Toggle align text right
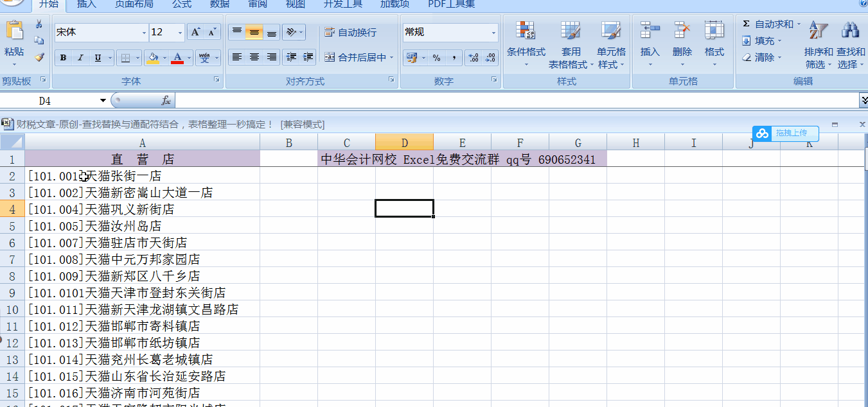This screenshot has height=407, width=868. pyautogui.click(x=272, y=57)
